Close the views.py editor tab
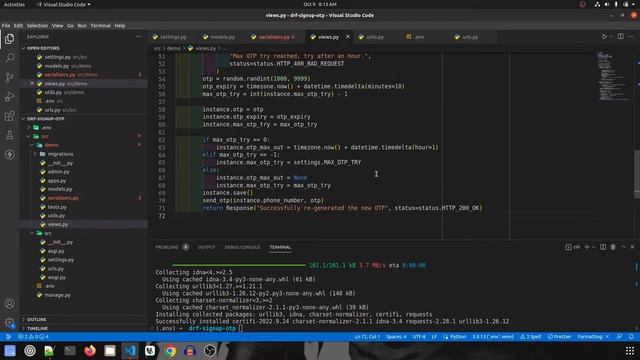640x360 pixels. point(348,37)
